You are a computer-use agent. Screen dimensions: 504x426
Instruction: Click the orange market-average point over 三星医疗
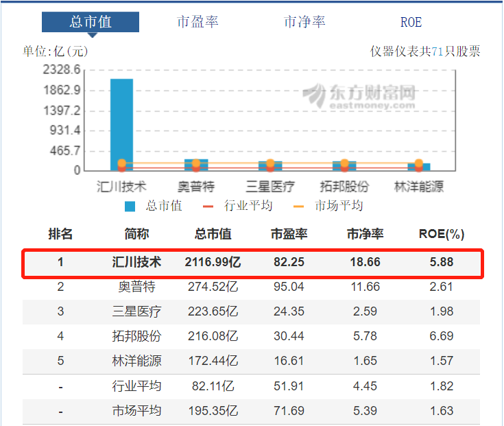tap(270, 163)
